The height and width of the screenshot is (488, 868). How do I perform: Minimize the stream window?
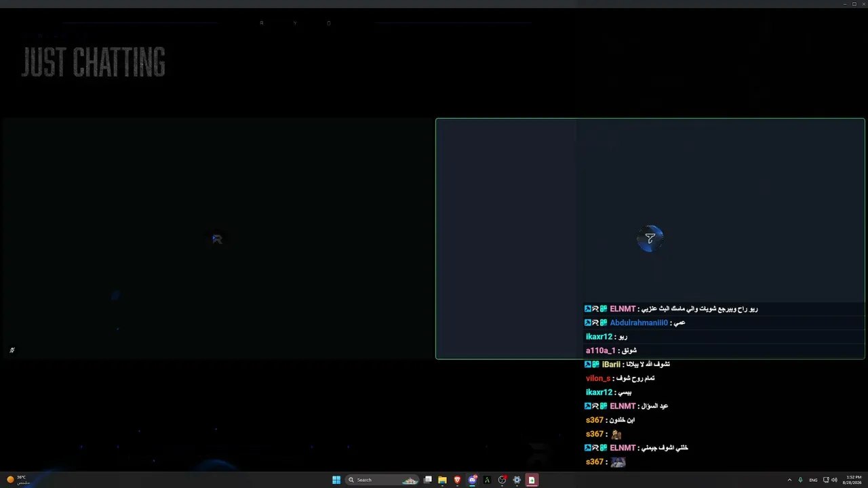[x=845, y=4]
